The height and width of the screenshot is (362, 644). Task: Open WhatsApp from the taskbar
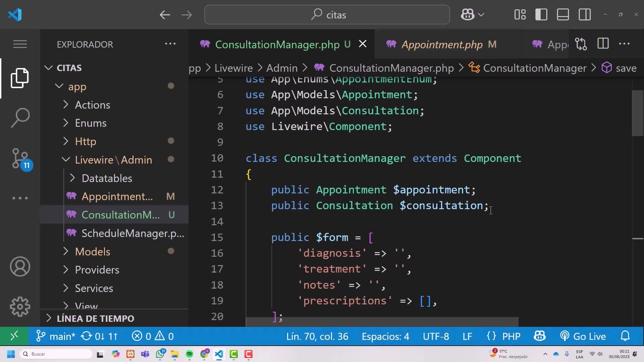coord(160,354)
